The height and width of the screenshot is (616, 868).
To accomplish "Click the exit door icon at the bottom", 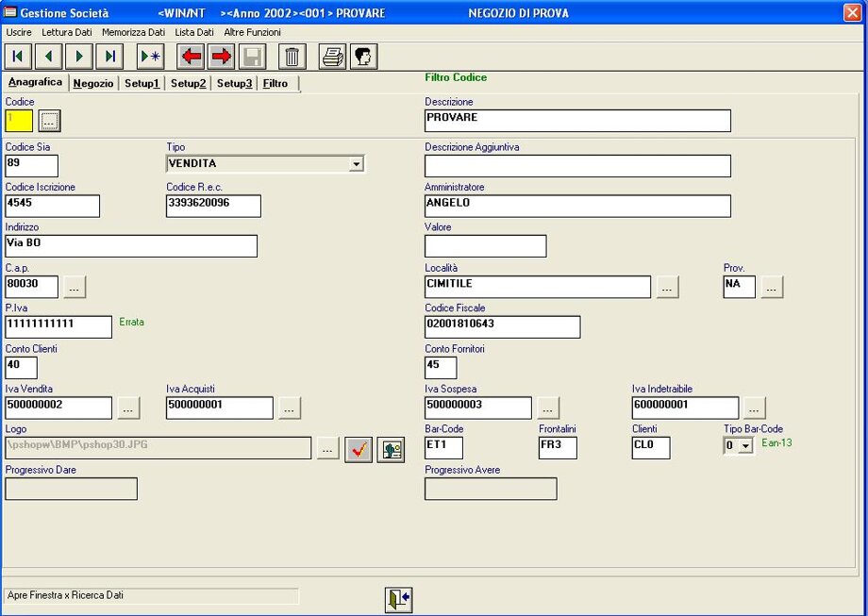I will 398,599.
